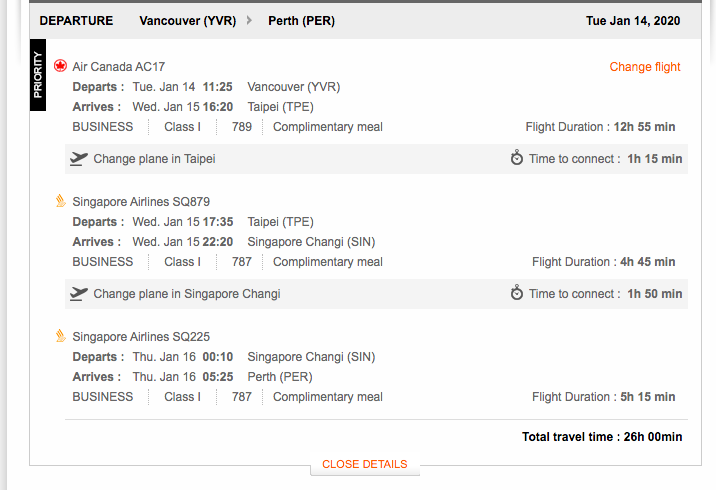Click the Singapore Airlines logo beside SQ225
The width and height of the screenshot is (716, 490).
[x=61, y=336]
